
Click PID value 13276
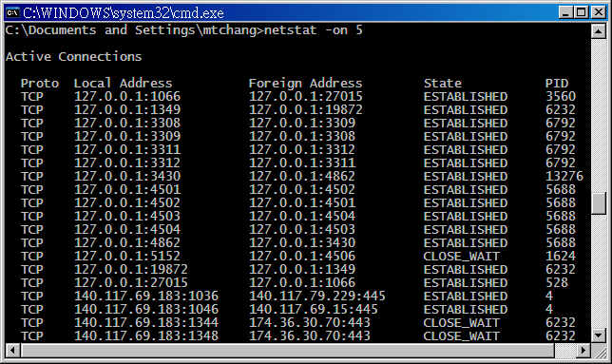[x=564, y=176]
